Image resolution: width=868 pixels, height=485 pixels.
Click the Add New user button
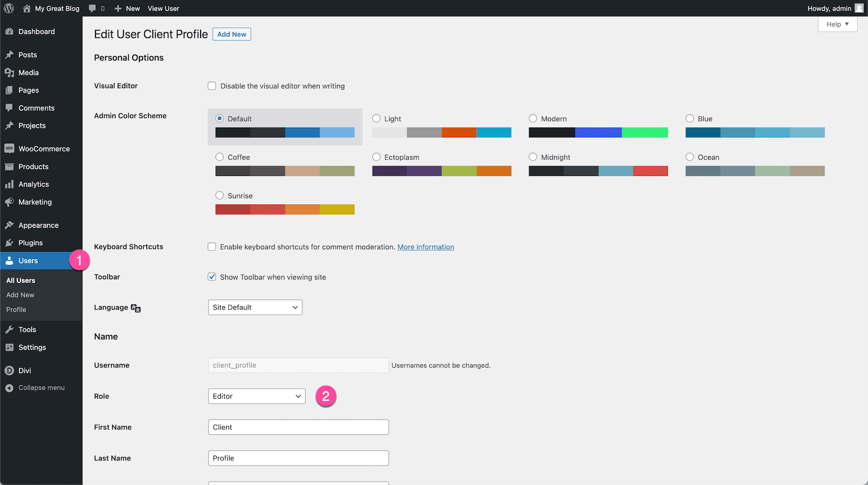click(x=231, y=34)
